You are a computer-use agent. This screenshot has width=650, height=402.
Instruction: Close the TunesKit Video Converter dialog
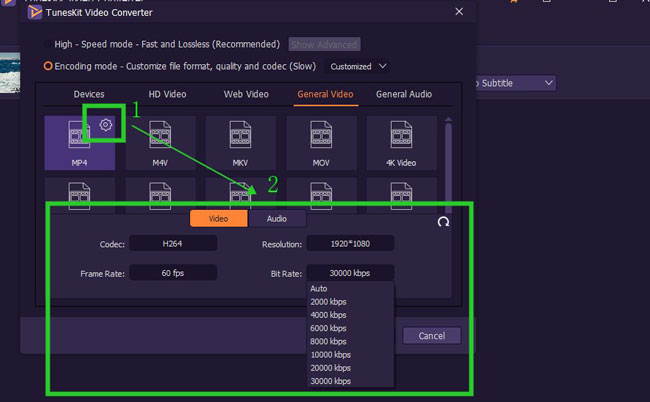[459, 12]
